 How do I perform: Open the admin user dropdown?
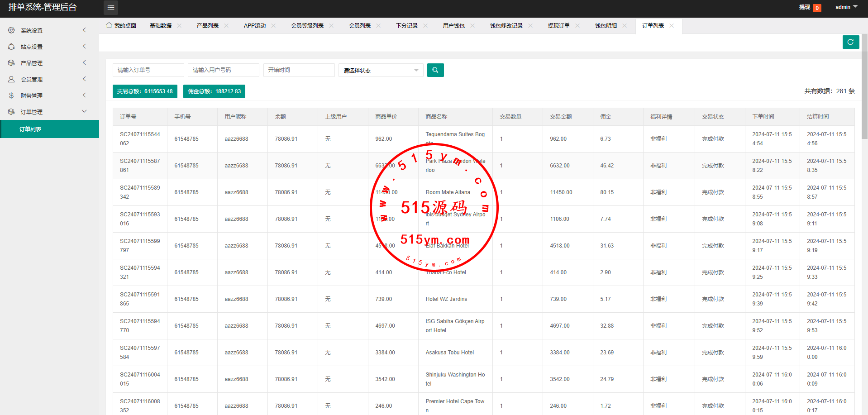(846, 7)
